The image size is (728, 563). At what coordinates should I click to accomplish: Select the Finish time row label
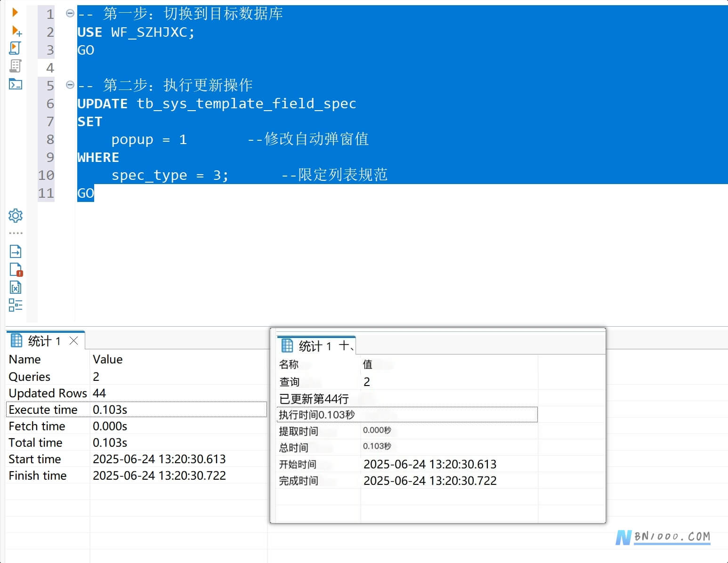coord(37,475)
